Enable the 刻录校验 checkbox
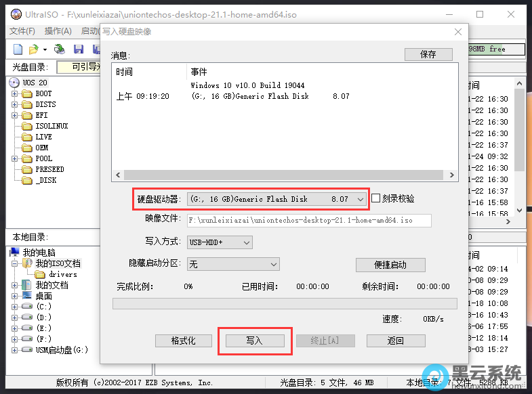The image size is (532, 394). (376, 199)
